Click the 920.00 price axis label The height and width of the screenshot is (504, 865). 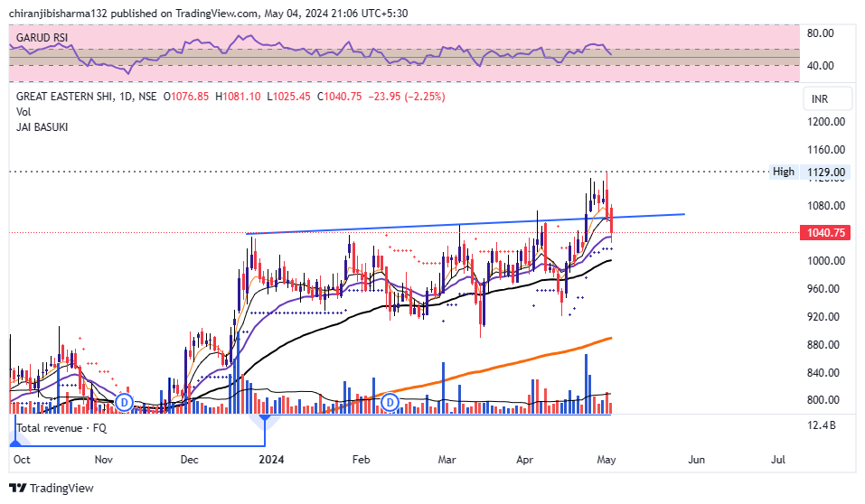click(823, 317)
